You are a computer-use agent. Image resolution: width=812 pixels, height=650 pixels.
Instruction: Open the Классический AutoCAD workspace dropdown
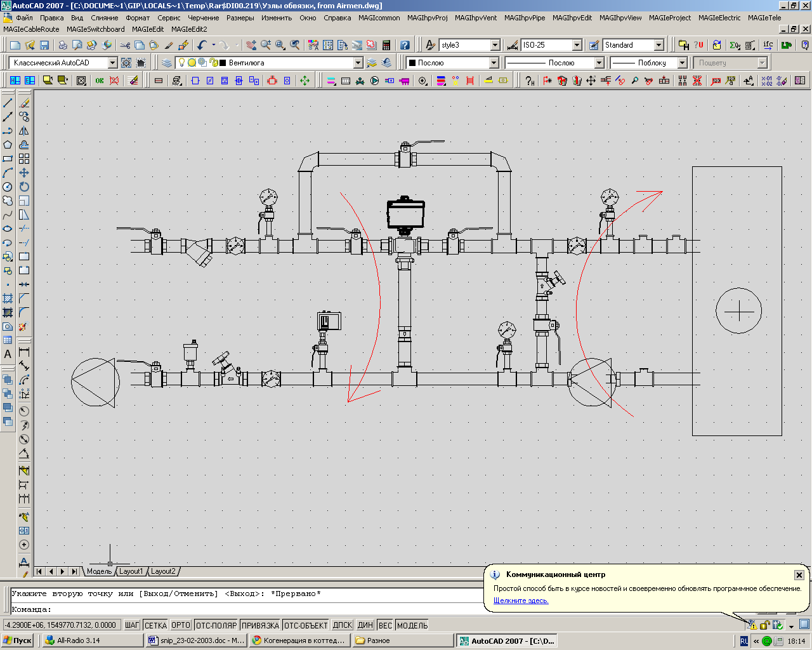pos(112,63)
